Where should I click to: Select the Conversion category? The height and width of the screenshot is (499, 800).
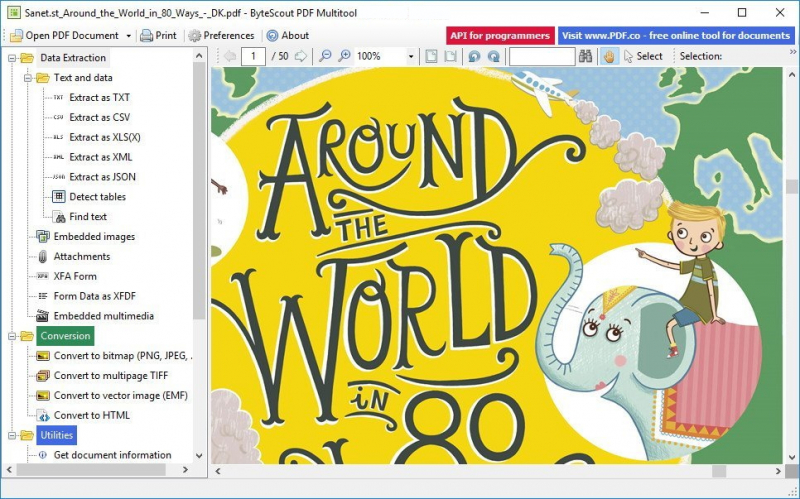pos(65,336)
